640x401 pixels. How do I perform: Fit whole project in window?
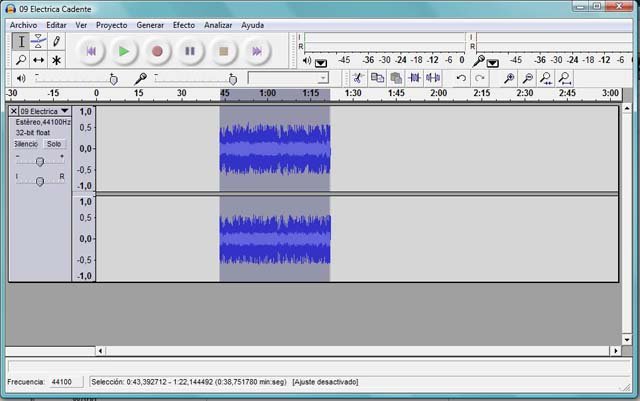tap(565, 78)
